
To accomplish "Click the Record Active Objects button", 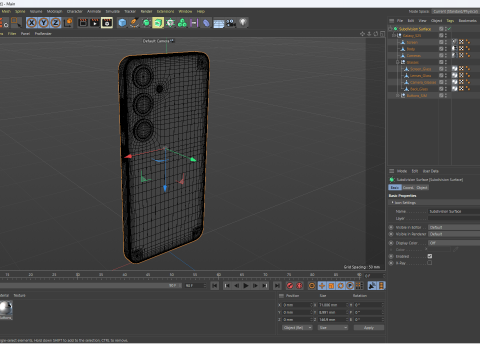I will click(x=290, y=286).
